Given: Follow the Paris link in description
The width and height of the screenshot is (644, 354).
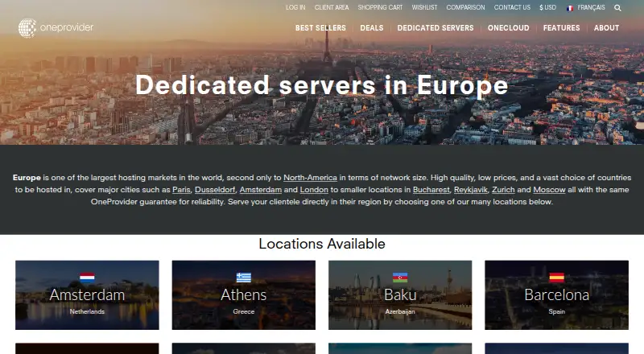Looking at the screenshot, I should 181,190.
